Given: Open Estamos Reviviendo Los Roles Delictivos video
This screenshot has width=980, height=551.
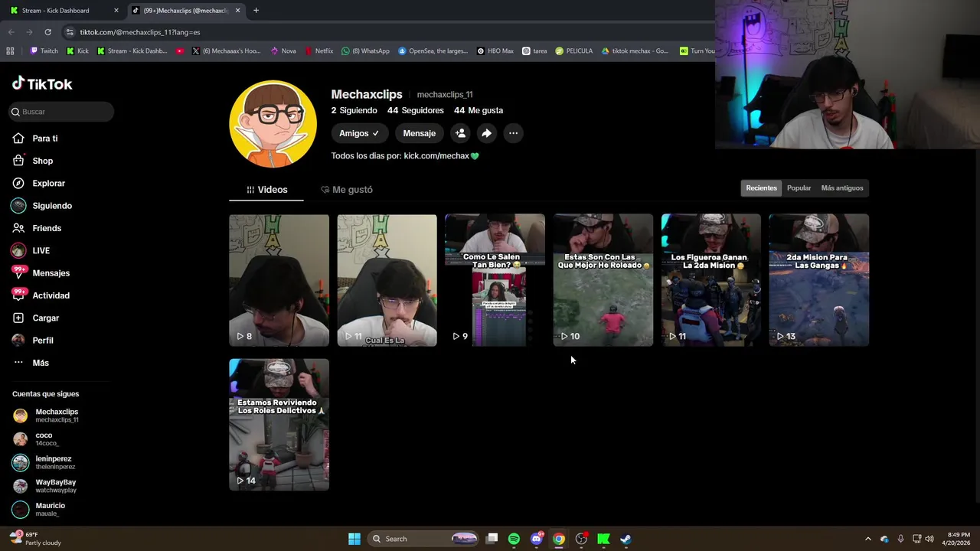Looking at the screenshot, I should pyautogui.click(x=279, y=425).
